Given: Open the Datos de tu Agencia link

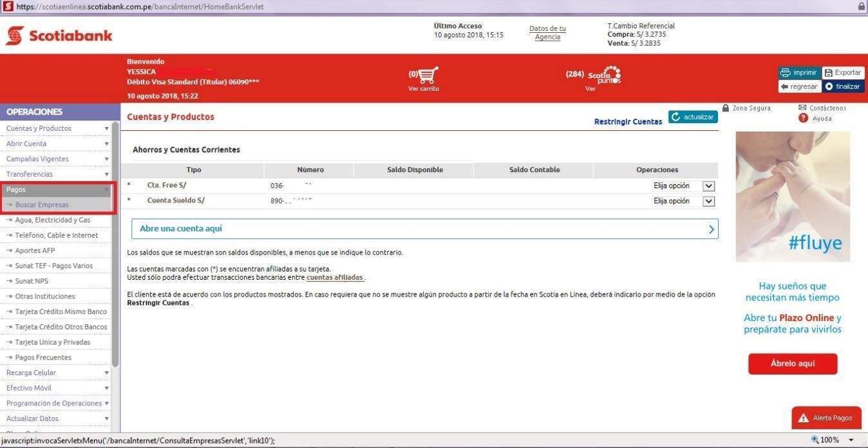Looking at the screenshot, I should [x=547, y=33].
